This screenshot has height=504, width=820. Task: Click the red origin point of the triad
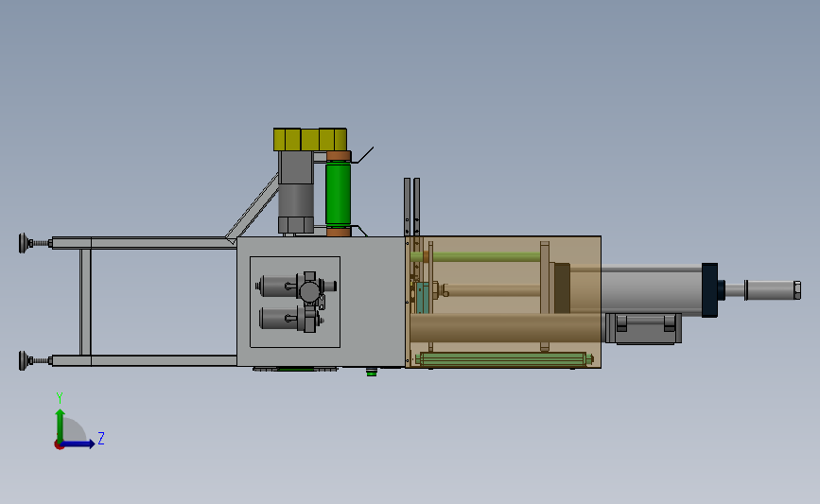pyautogui.click(x=59, y=445)
